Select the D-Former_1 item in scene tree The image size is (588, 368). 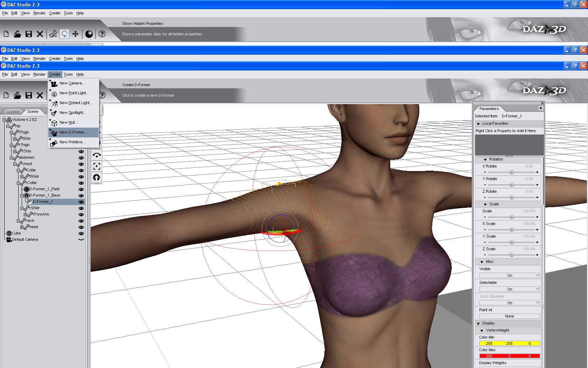[x=43, y=202]
